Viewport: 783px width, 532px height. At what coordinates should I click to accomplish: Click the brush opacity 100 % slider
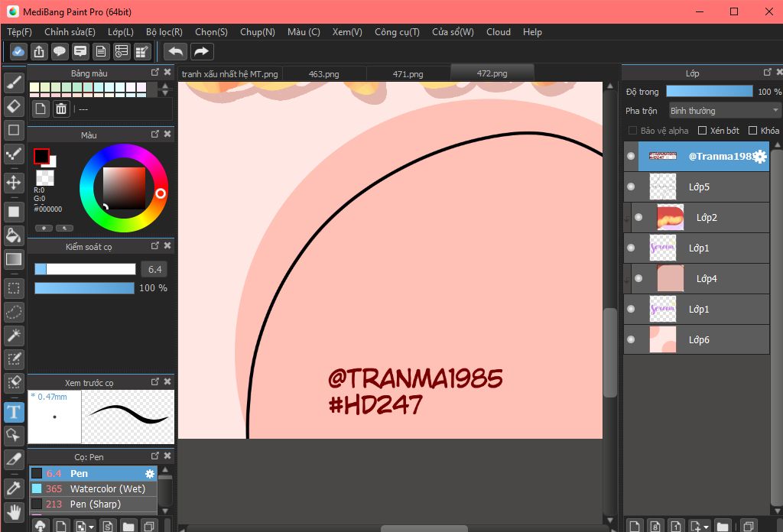84,288
